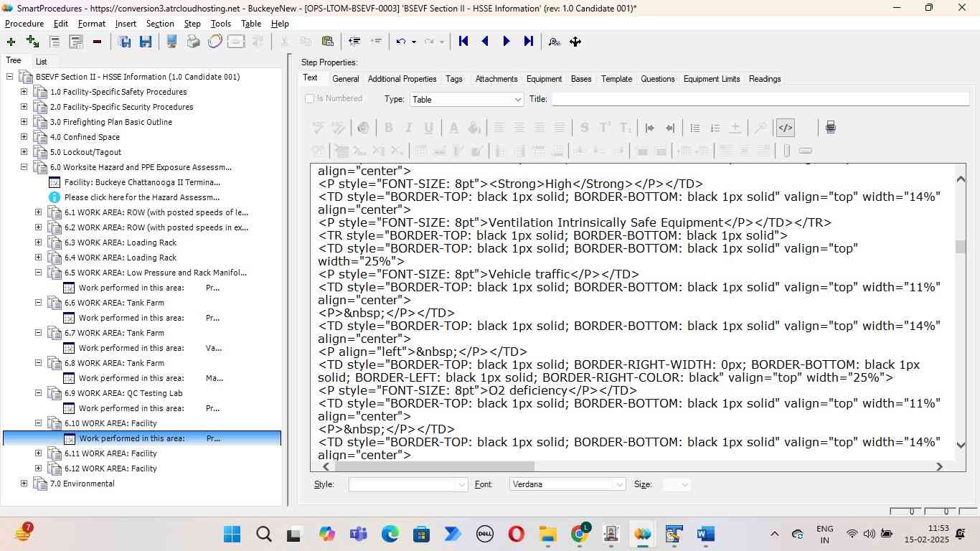
Task: Click Decrease Indent in the editor toolbar
Action: pos(670,128)
